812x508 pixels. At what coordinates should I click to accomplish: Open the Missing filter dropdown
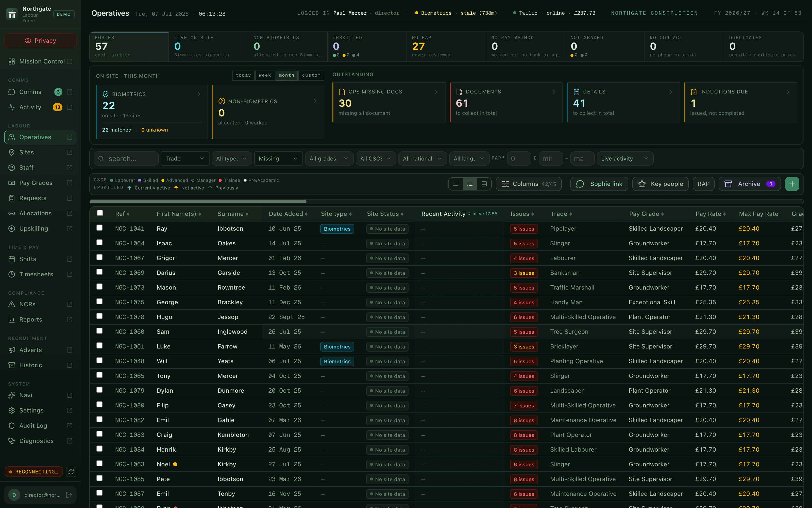(278, 158)
